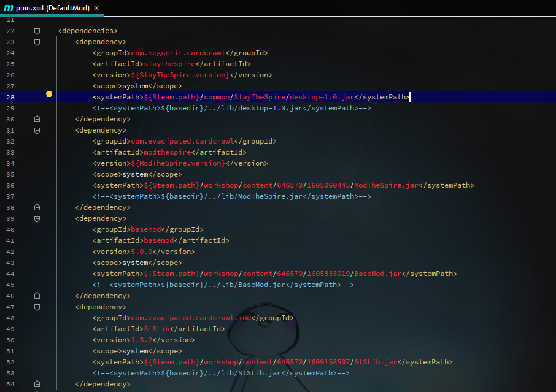Click scope system value on line 51
556x392 pixels.
pos(135,350)
